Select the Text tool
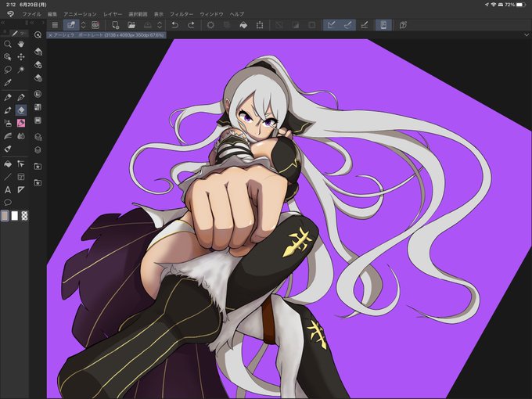Viewport: 532px width, 399px height. [8, 189]
